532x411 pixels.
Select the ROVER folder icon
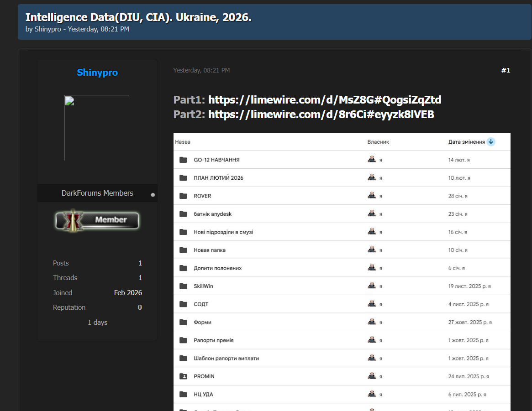184,196
